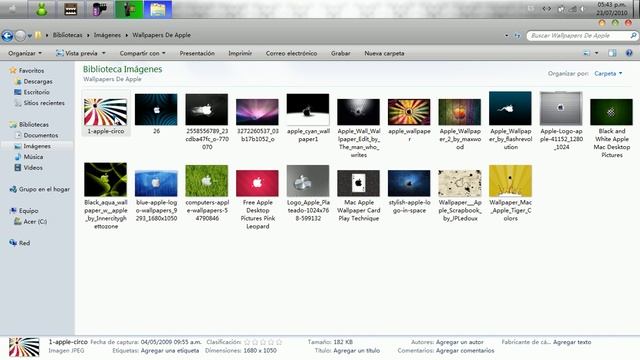Click the Nueva carpeta button
Image resolution: width=640 pixels, height=360 pixels.
384,53
